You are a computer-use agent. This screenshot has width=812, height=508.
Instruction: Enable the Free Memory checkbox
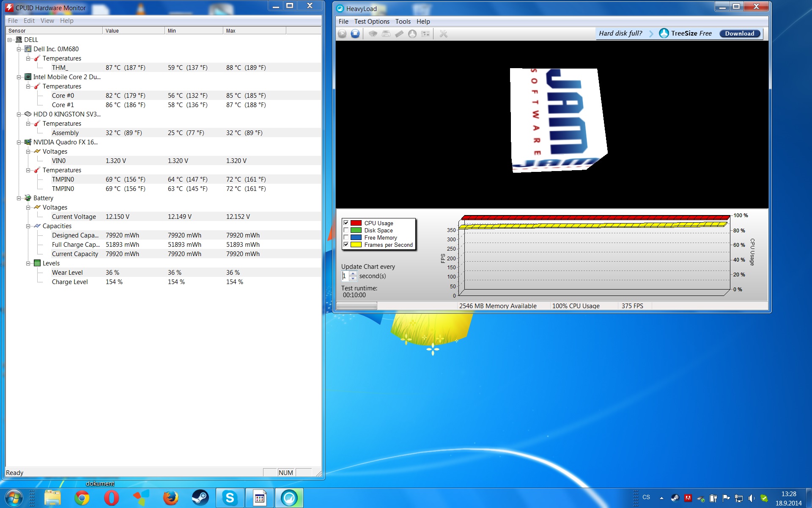coord(346,237)
